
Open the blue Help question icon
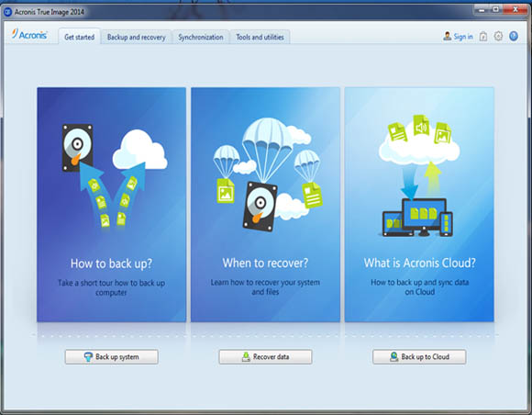pyautogui.click(x=514, y=36)
